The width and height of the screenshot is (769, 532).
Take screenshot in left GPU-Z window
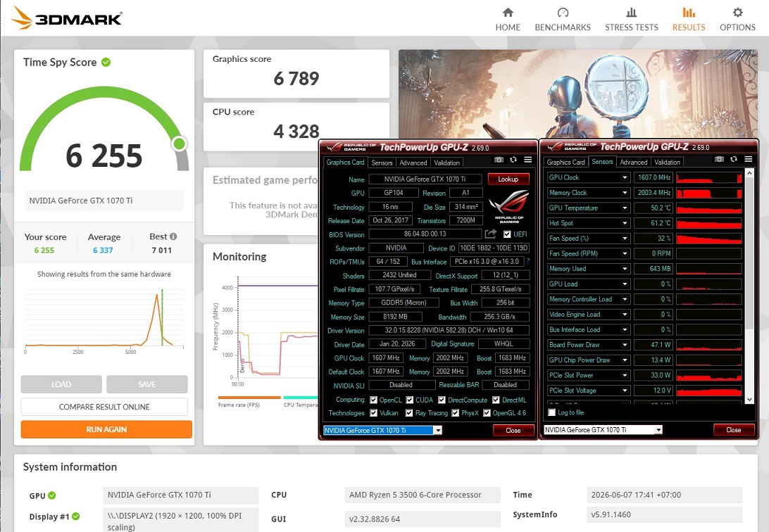click(x=499, y=160)
